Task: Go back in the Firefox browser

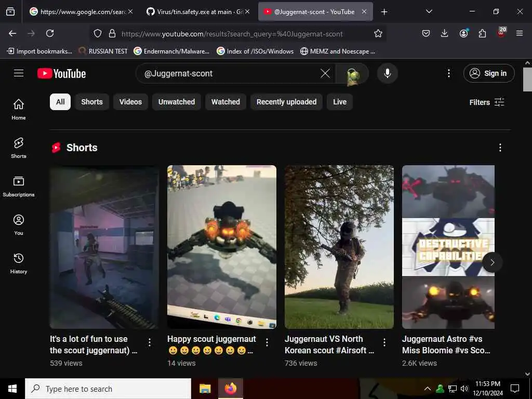Action: click(x=12, y=33)
